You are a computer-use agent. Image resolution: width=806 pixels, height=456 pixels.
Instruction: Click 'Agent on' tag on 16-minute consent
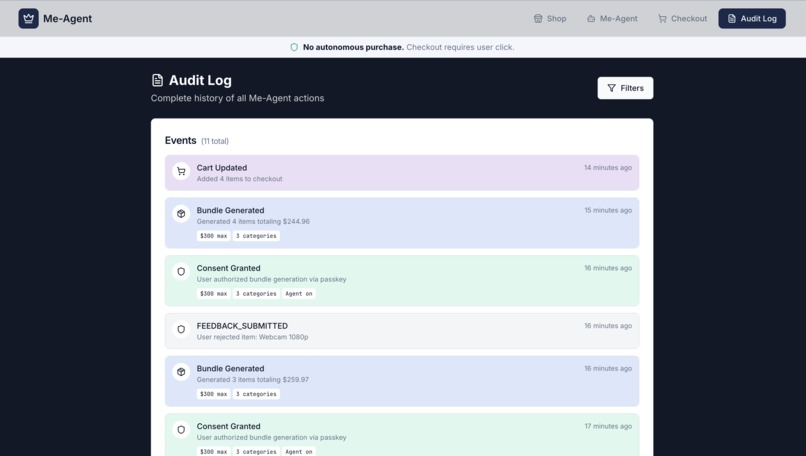click(299, 294)
